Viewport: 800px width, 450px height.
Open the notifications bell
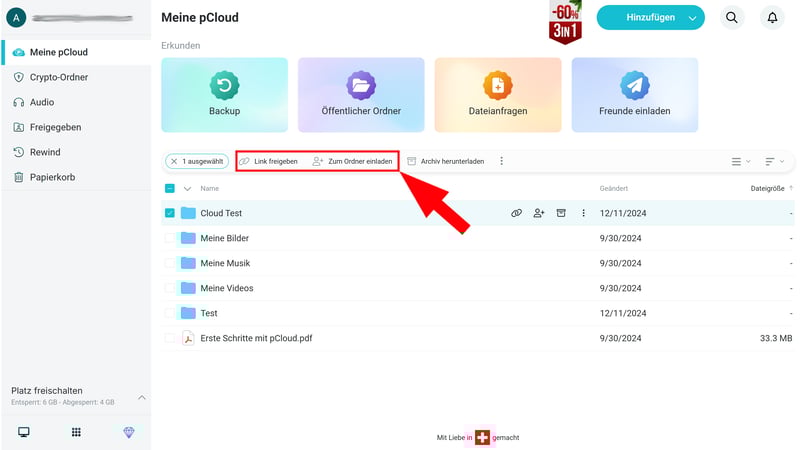pos(772,18)
